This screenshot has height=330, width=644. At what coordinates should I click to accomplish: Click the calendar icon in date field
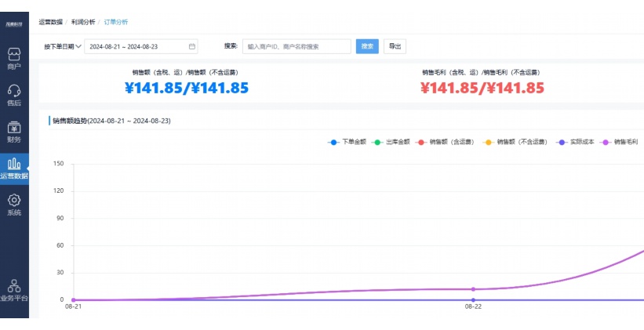pyautogui.click(x=192, y=46)
